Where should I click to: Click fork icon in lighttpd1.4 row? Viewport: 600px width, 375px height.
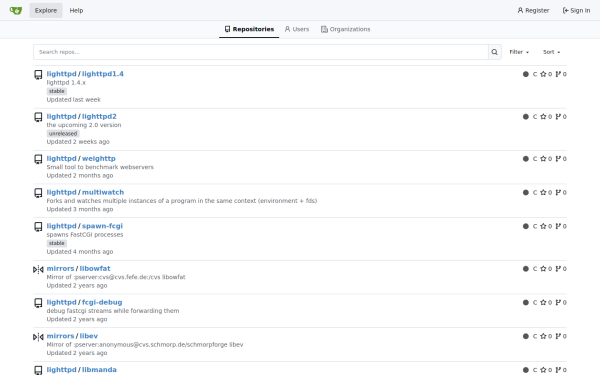click(x=558, y=74)
